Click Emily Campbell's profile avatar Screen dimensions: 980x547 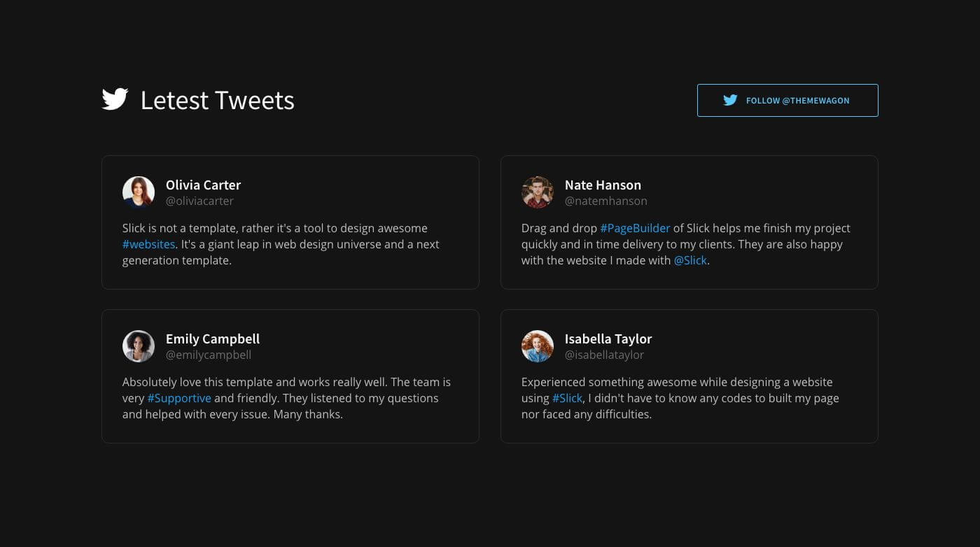coord(139,346)
